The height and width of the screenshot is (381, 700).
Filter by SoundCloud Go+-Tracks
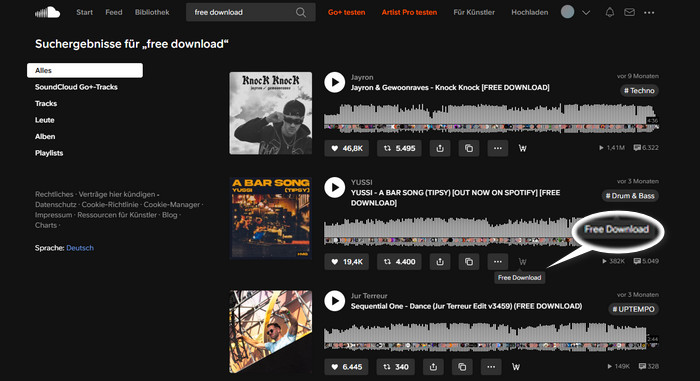76,87
